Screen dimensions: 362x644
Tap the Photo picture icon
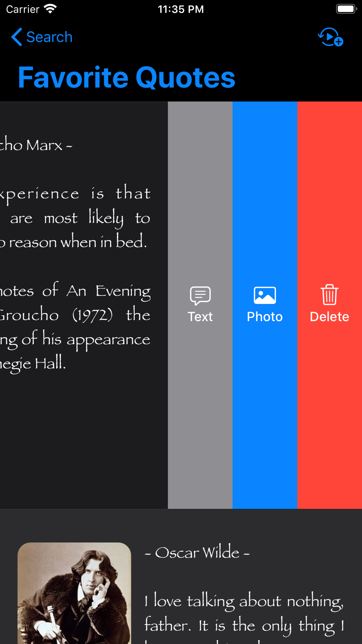point(265,295)
